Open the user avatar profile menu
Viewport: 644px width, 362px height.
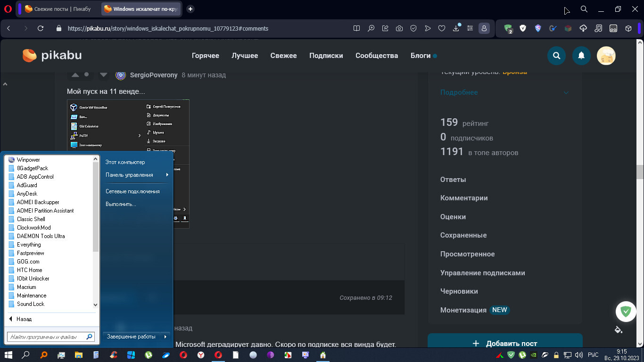pos(606,56)
